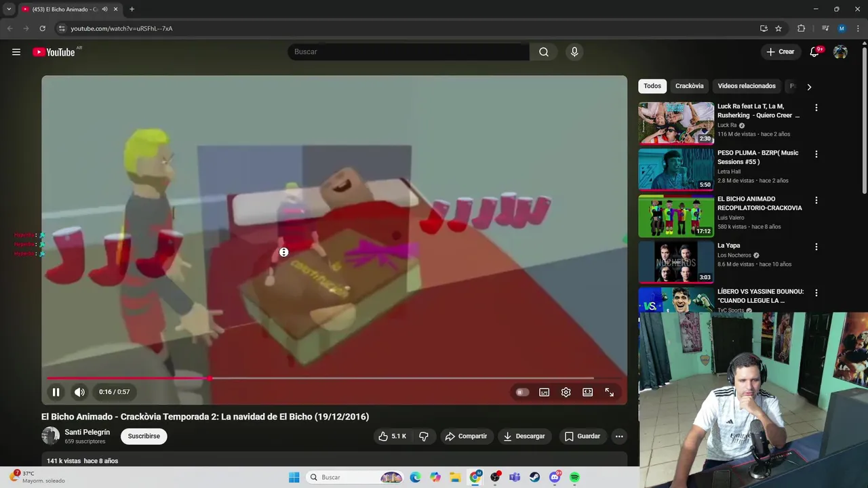Save the video with Guardar
Image resolution: width=868 pixels, height=488 pixels.
point(583,436)
